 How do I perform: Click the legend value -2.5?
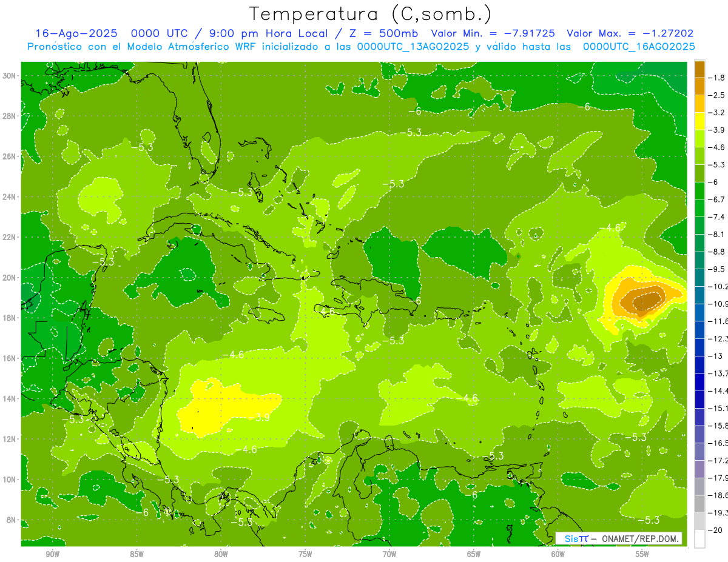click(x=716, y=95)
